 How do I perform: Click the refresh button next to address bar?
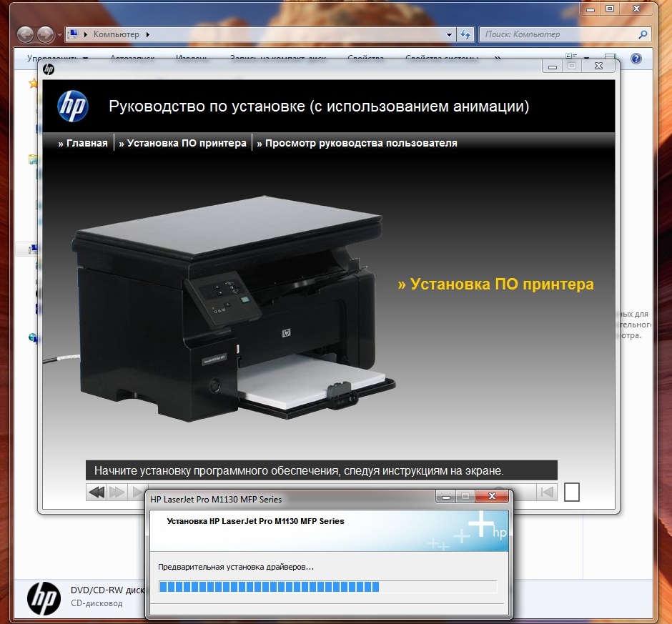[x=465, y=34]
